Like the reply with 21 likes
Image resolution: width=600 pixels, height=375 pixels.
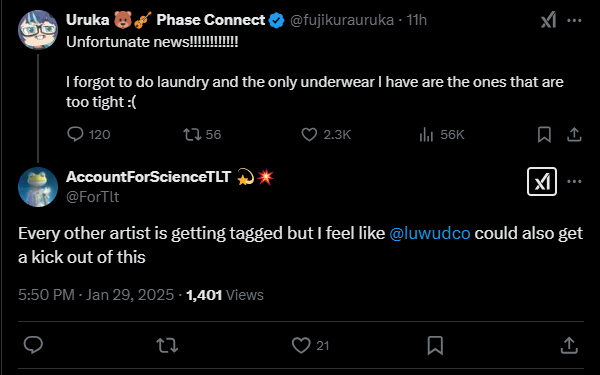(x=301, y=345)
